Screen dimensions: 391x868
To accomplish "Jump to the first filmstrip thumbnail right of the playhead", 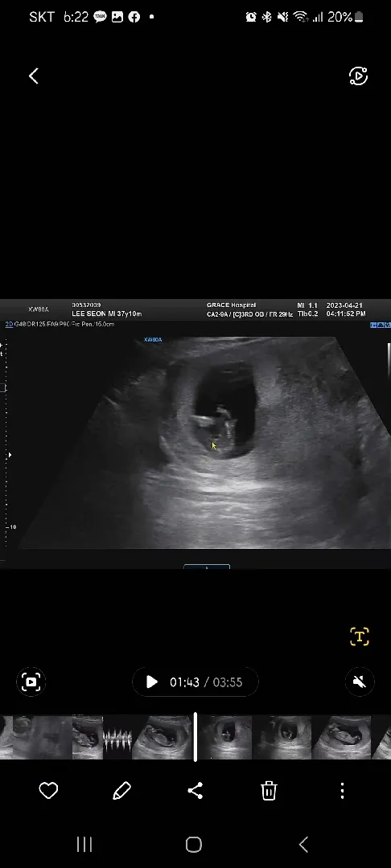I will point(224,737).
